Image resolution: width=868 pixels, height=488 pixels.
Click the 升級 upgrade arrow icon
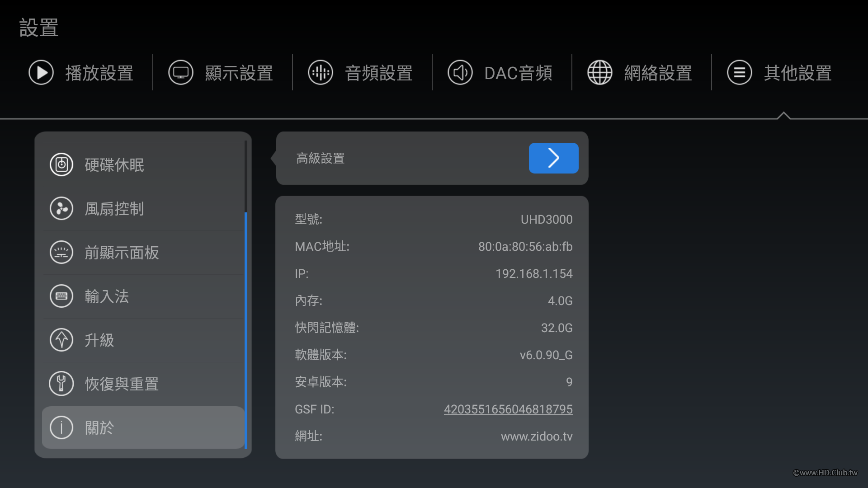pyautogui.click(x=61, y=340)
